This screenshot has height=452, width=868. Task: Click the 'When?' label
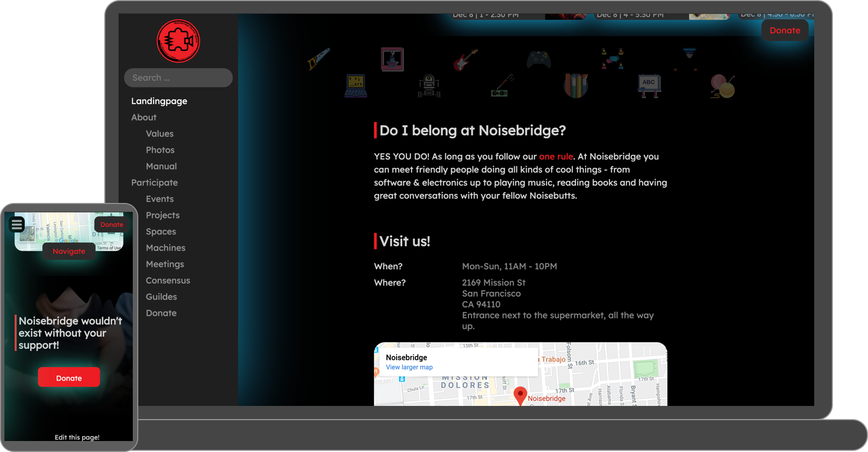388,267
